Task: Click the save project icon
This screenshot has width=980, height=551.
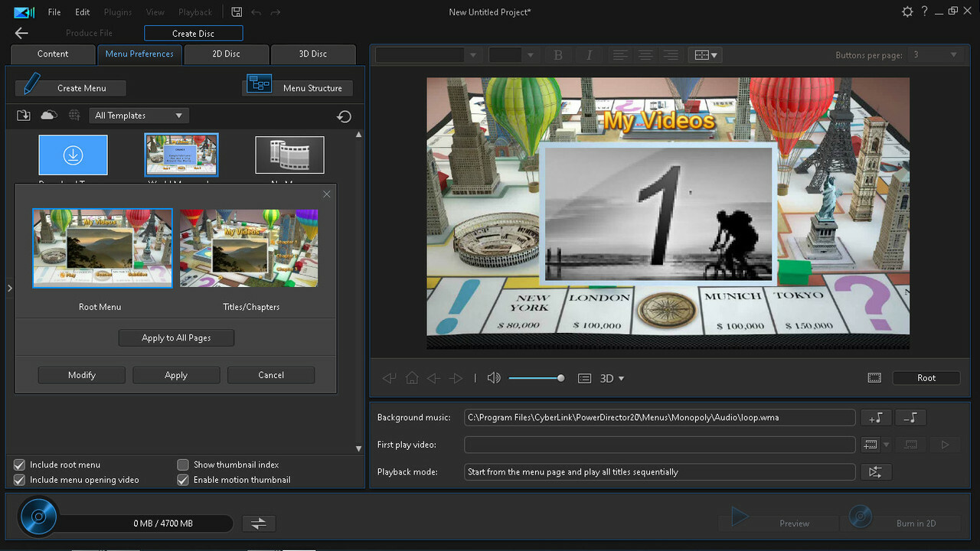Action: (x=237, y=12)
